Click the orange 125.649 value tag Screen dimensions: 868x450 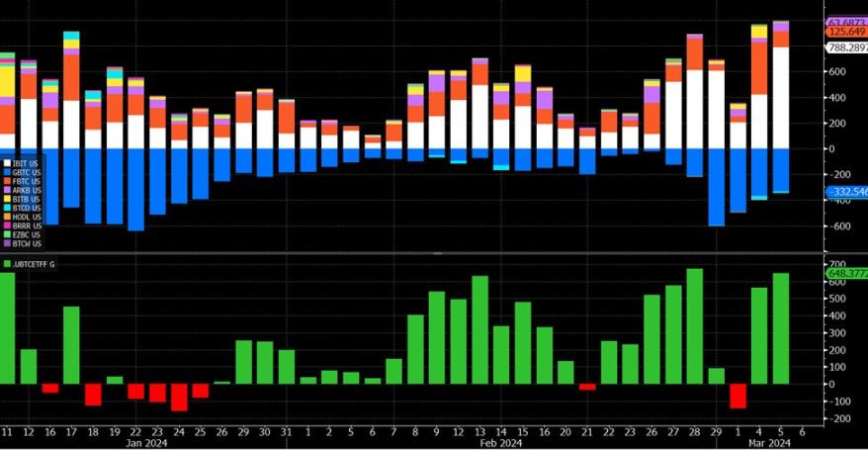(846, 33)
